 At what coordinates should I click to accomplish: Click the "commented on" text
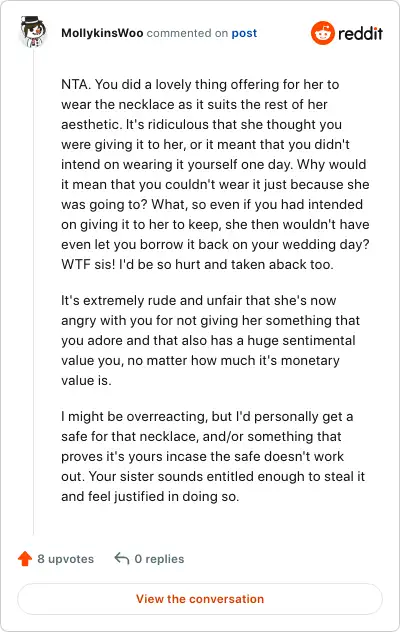tap(187, 33)
